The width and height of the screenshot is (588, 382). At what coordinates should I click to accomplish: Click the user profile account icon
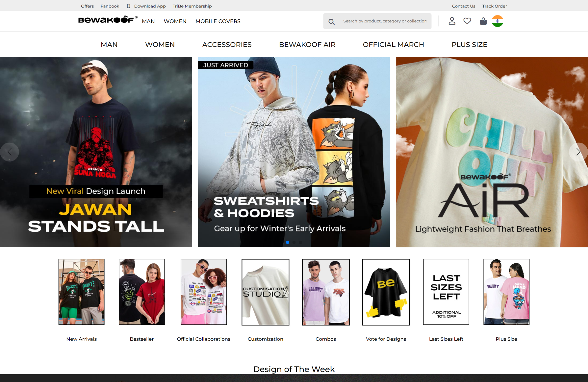(452, 21)
